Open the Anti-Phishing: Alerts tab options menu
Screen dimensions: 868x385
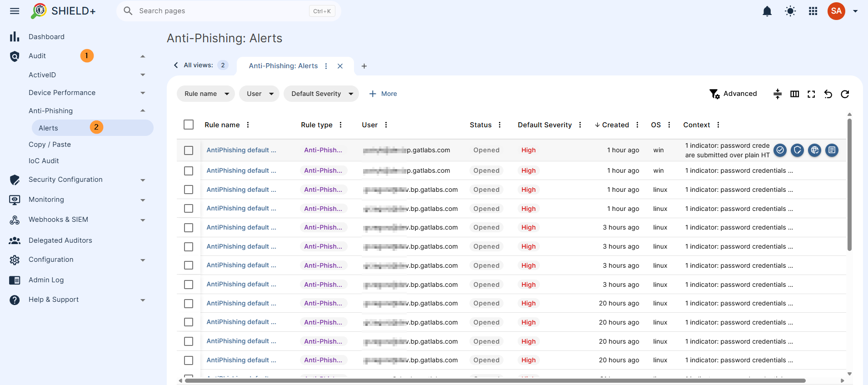pyautogui.click(x=326, y=66)
